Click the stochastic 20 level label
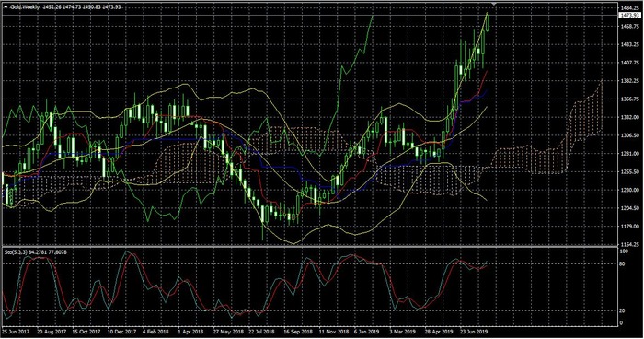Viewport: 644px width, 339px height. (x=622, y=310)
